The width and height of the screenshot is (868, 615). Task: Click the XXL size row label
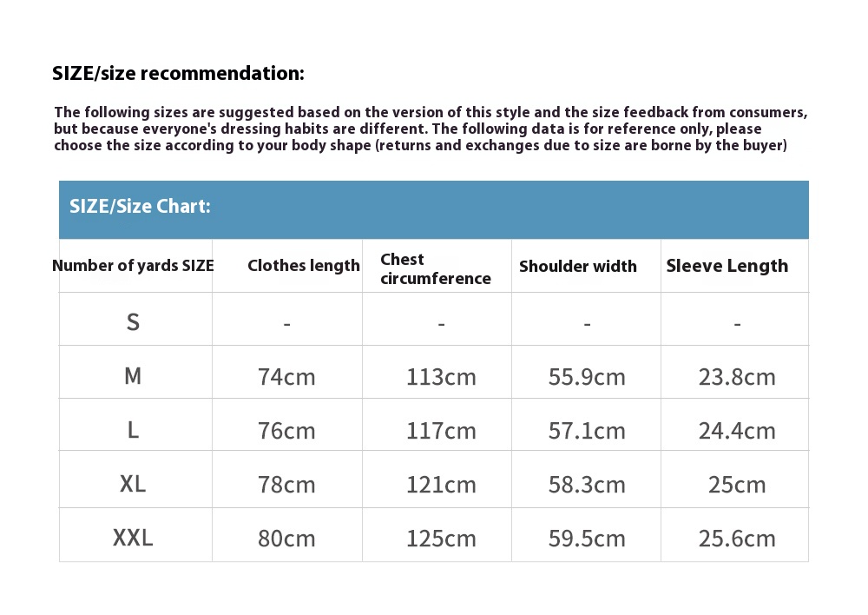[x=133, y=538]
